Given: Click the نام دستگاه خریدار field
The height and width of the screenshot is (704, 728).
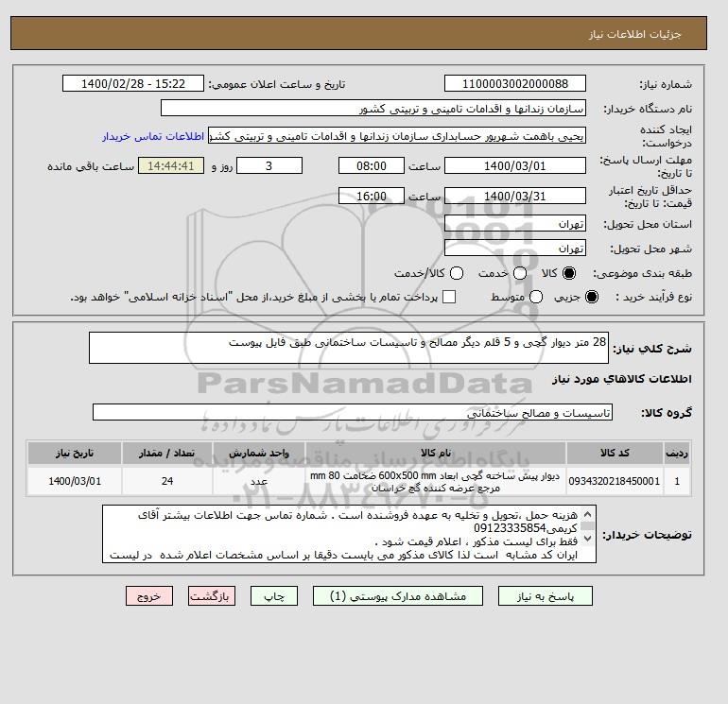Looking at the screenshot, I should click(373, 108).
